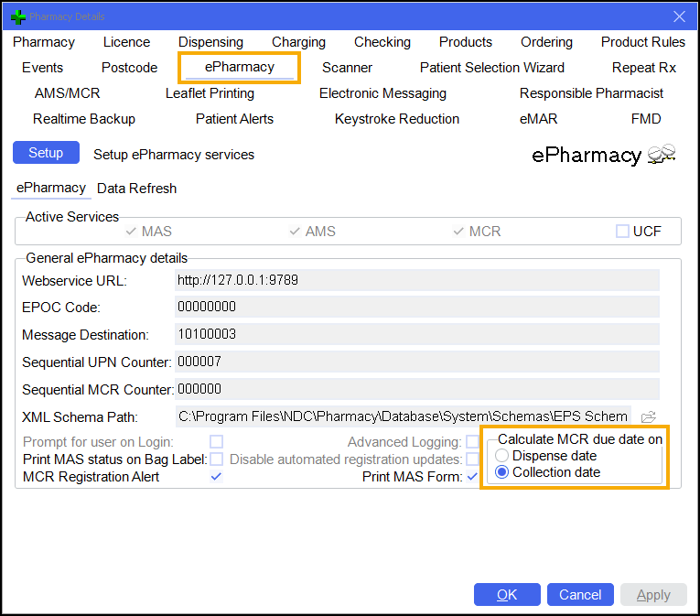Open the Scanner tab
This screenshot has height=616, width=700.
coord(347,68)
